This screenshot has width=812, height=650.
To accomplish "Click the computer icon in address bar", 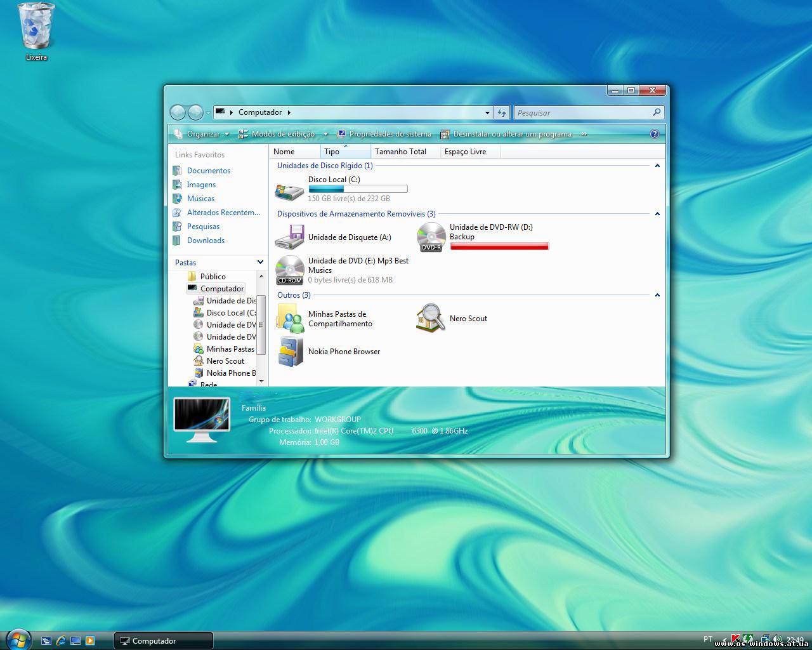I will point(220,112).
